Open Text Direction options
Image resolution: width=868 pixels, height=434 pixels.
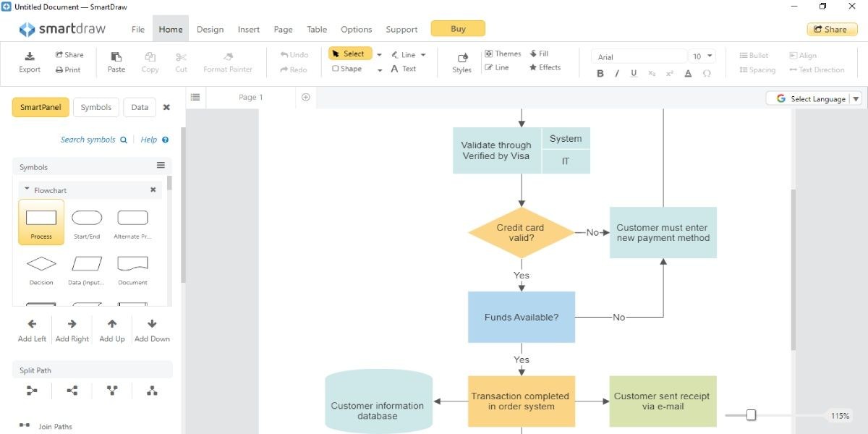click(x=817, y=70)
